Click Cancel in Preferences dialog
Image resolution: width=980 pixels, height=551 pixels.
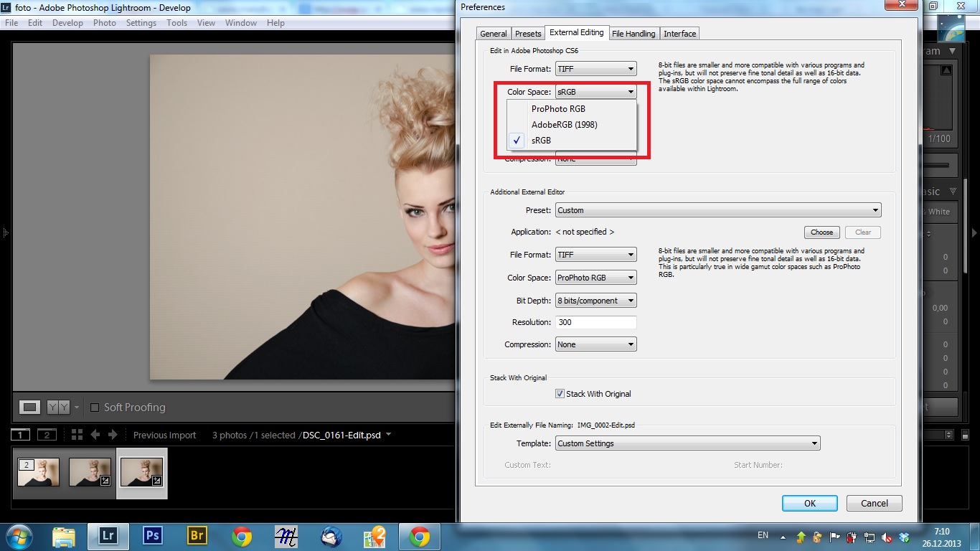874,503
